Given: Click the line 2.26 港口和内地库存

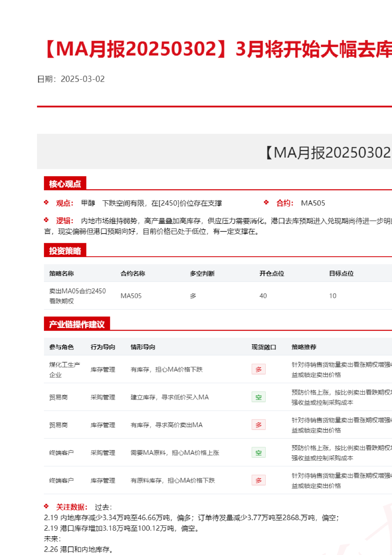Looking at the screenshot, I should click(x=79, y=549).
